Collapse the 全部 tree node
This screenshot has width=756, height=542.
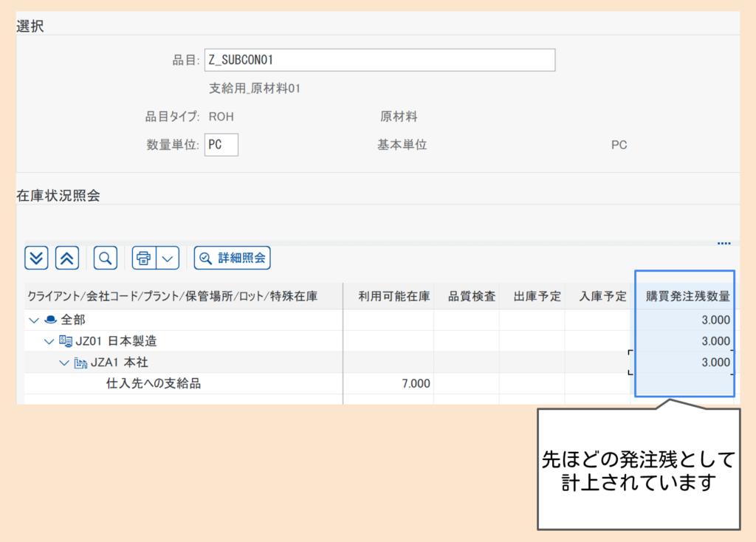point(33,320)
